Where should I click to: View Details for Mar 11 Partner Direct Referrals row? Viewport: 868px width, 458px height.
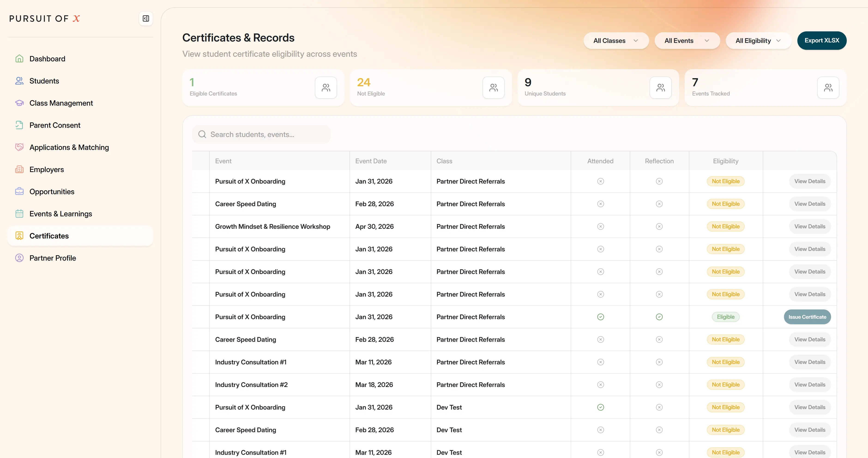810,362
